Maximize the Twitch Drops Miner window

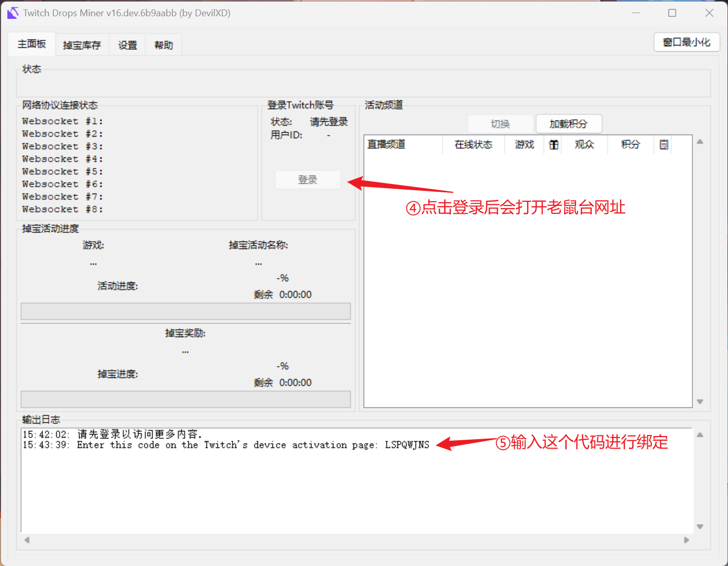672,13
